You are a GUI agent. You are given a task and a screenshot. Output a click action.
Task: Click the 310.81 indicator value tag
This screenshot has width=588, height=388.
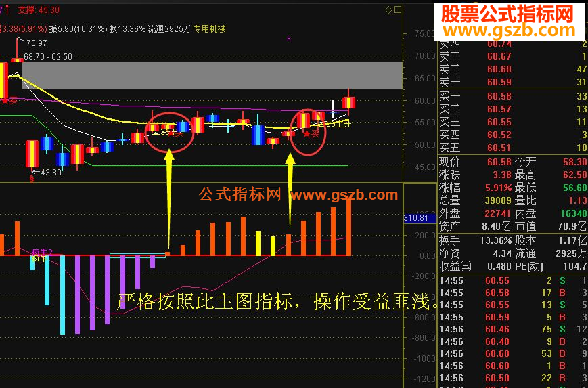point(420,218)
